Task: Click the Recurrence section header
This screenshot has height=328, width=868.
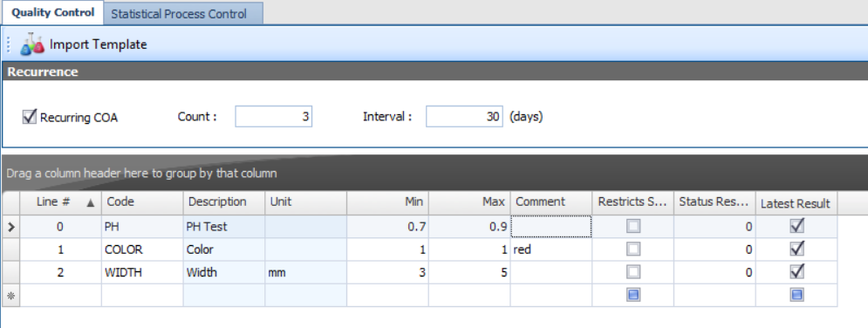Action: 435,72
